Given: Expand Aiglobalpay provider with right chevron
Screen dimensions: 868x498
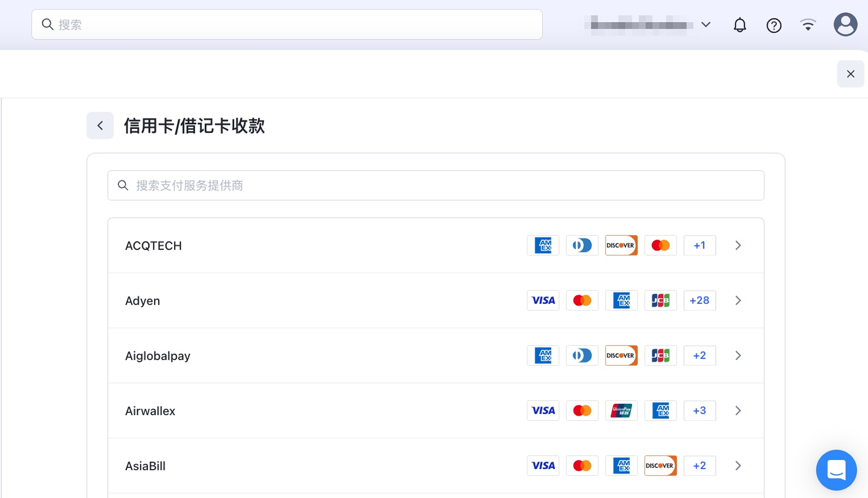Looking at the screenshot, I should point(738,356).
